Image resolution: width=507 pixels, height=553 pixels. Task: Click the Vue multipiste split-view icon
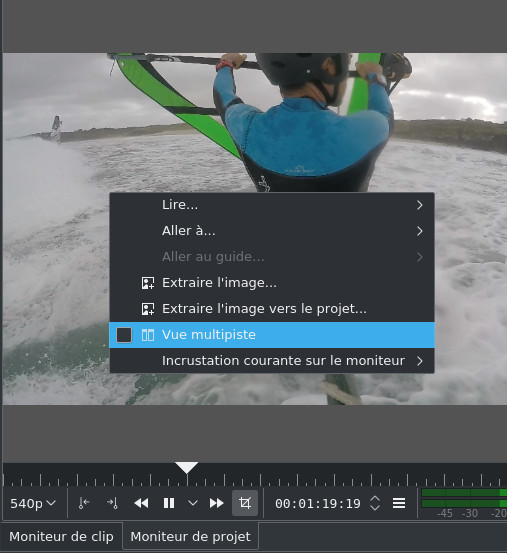[x=148, y=335]
